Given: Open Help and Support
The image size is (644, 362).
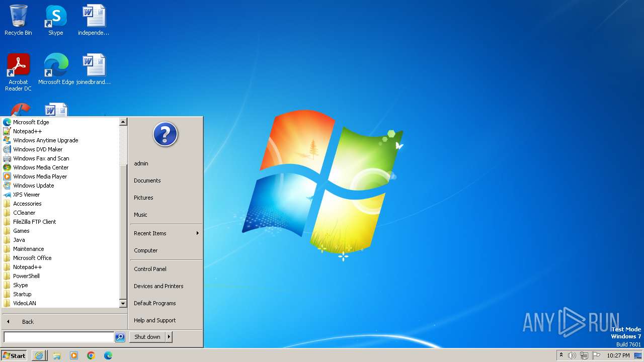Looking at the screenshot, I should click(166, 320).
